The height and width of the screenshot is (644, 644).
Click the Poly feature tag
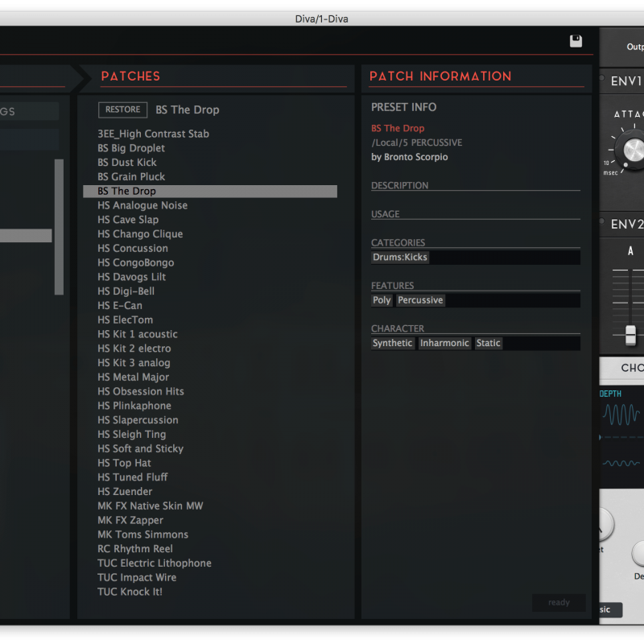(x=382, y=300)
